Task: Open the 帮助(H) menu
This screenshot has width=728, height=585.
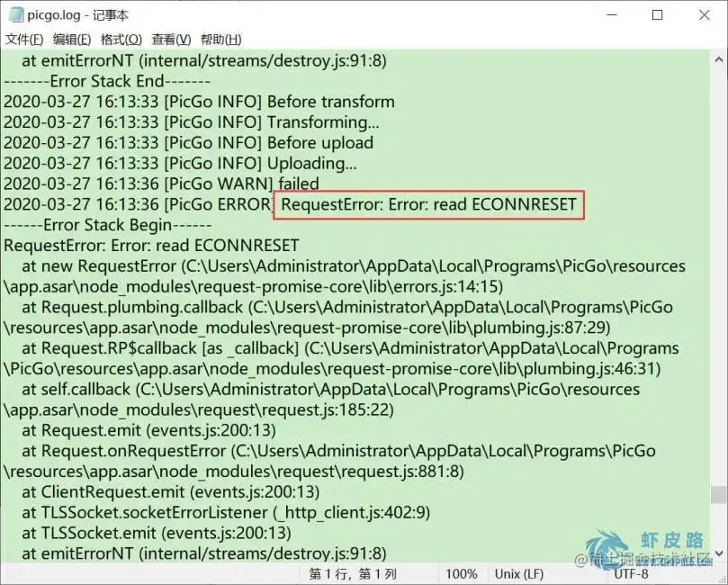Action: [x=221, y=40]
